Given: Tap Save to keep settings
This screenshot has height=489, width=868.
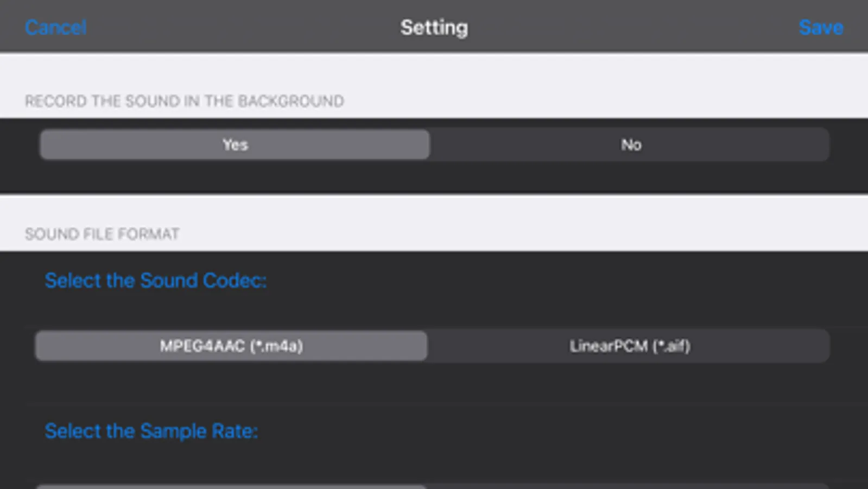Looking at the screenshot, I should (820, 27).
